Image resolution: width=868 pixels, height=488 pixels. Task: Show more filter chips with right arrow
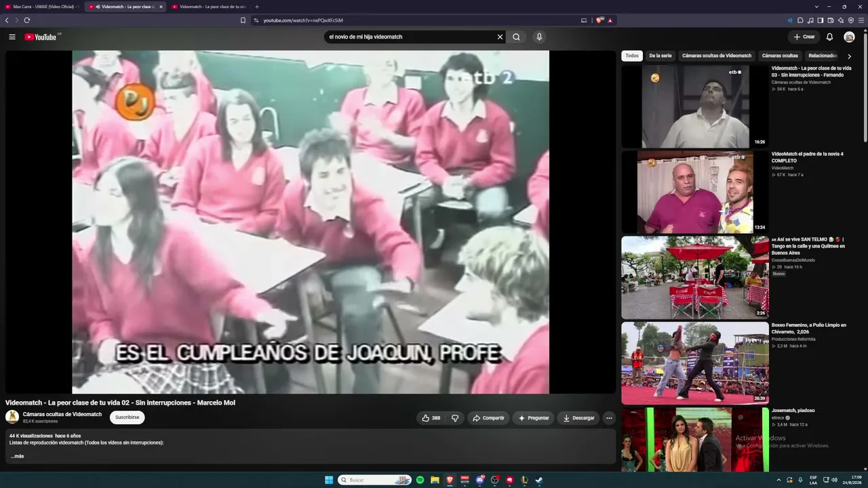pyautogui.click(x=850, y=56)
